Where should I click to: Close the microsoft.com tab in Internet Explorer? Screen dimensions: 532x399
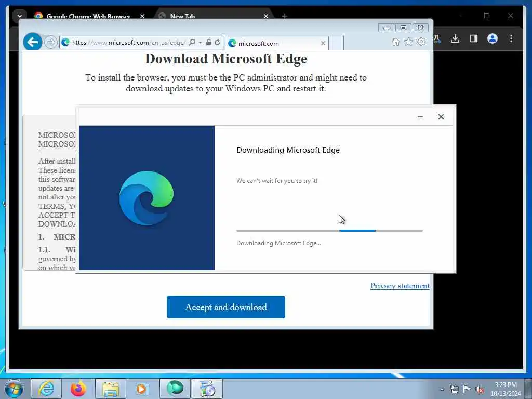[323, 43]
